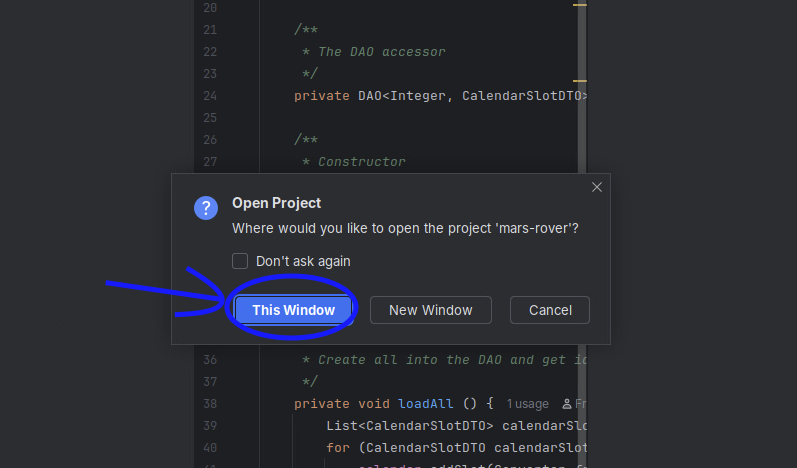Click line number 21 in the gutter

(x=209, y=30)
